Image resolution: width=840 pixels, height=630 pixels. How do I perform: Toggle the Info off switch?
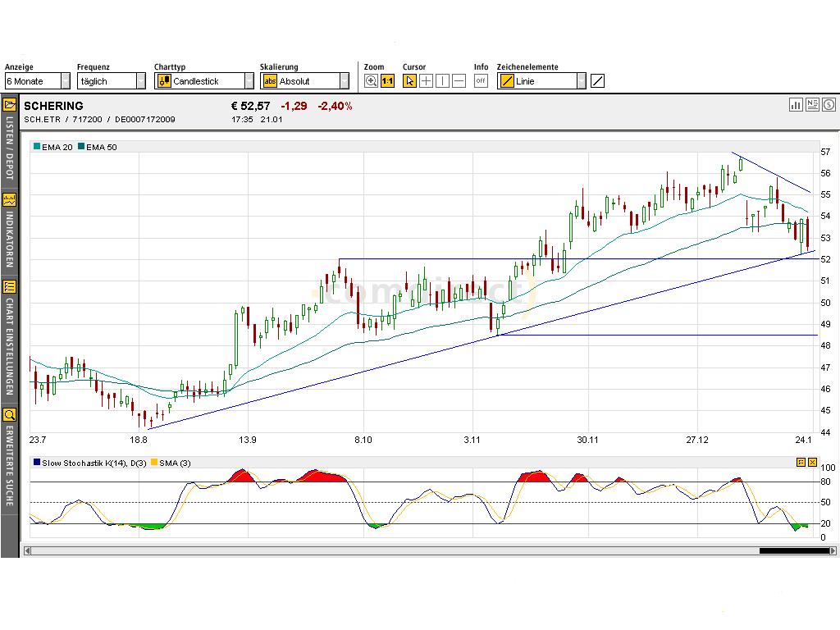[481, 80]
